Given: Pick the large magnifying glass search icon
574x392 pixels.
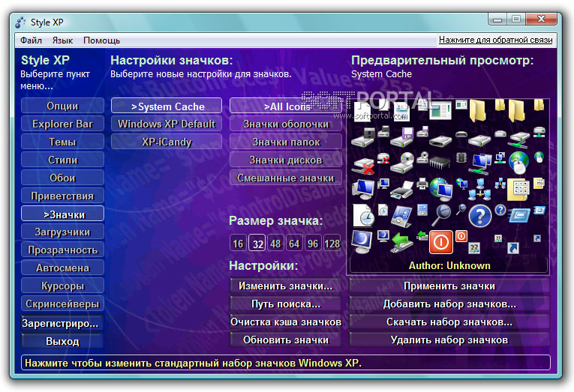Looking at the screenshot, I should (441, 216).
